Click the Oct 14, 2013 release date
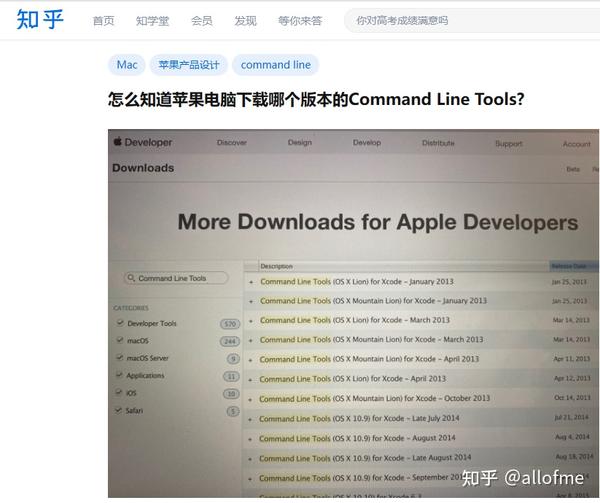This screenshot has height=503, width=600. (x=573, y=398)
